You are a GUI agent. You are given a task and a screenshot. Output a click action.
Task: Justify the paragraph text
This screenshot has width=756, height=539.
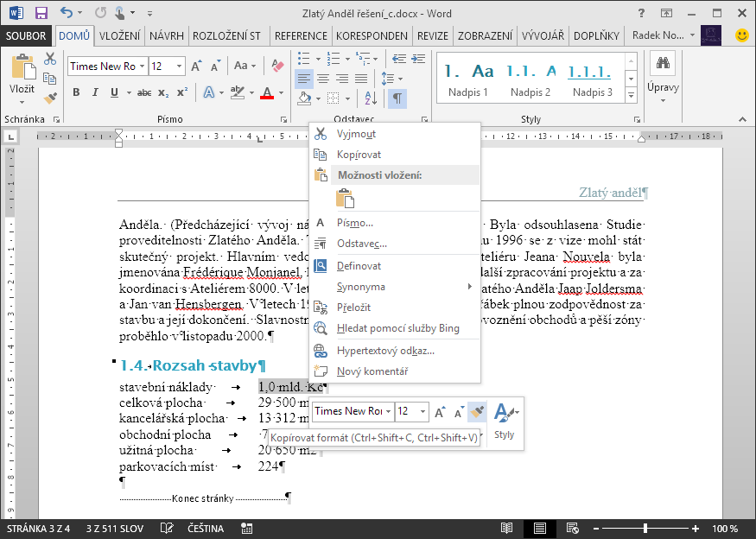pyautogui.click(x=361, y=79)
